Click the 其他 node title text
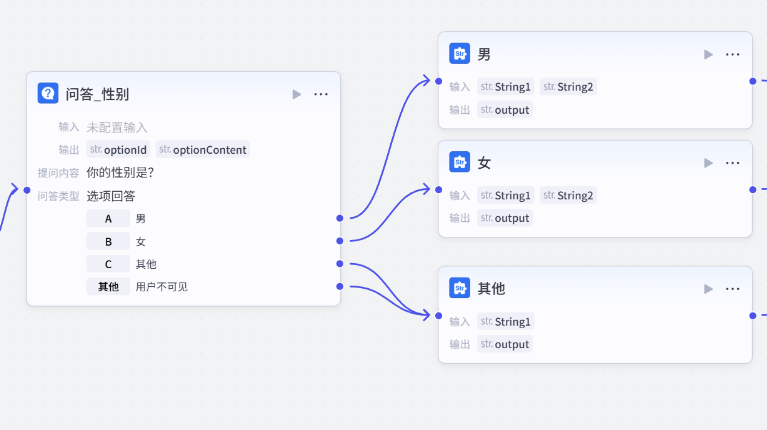The width and height of the screenshot is (767, 430). point(491,289)
